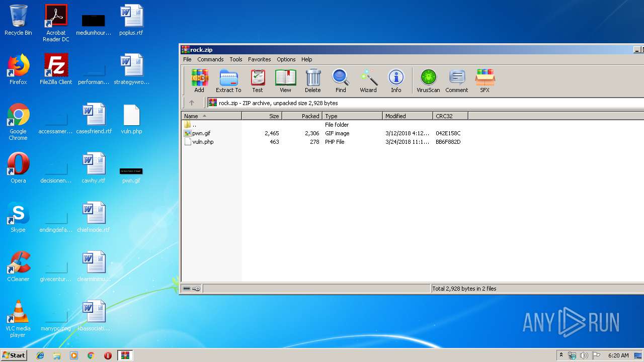The width and height of the screenshot is (644, 362).
Task: Select chiefmode.rtf desktop file
Action: (94, 217)
